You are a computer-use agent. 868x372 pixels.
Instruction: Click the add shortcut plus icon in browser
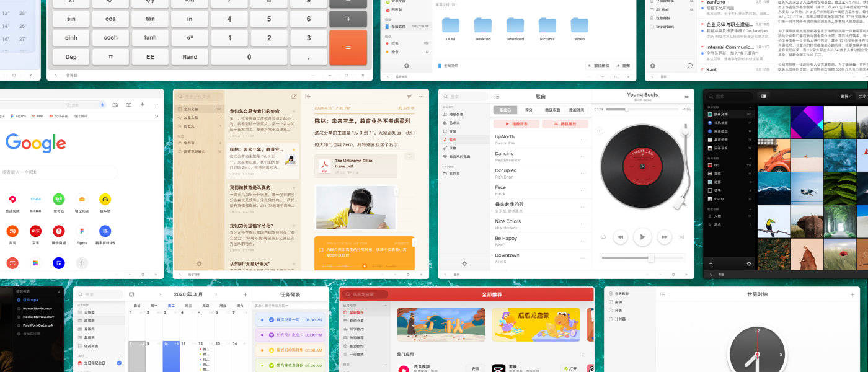82,263
